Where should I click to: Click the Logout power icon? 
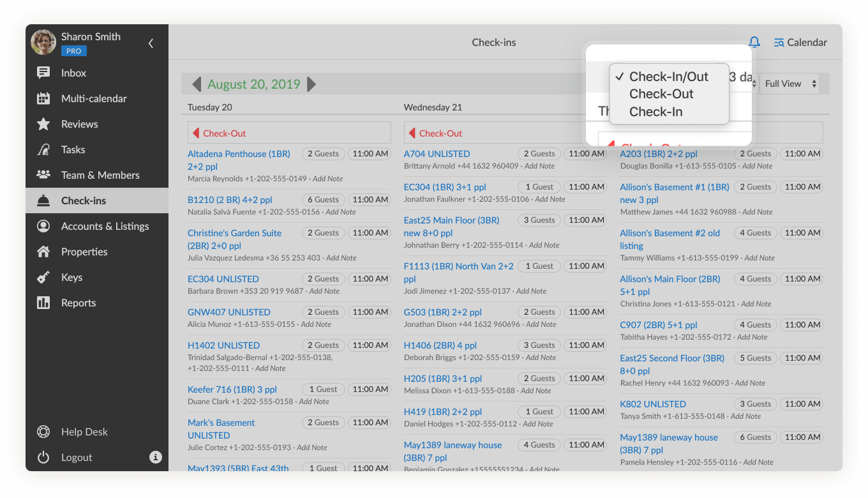[43, 457]
